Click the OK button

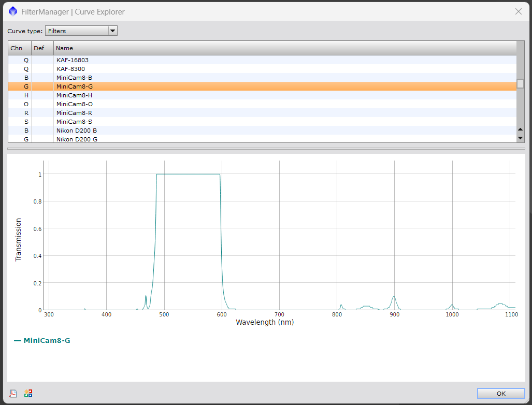point(501,394)
